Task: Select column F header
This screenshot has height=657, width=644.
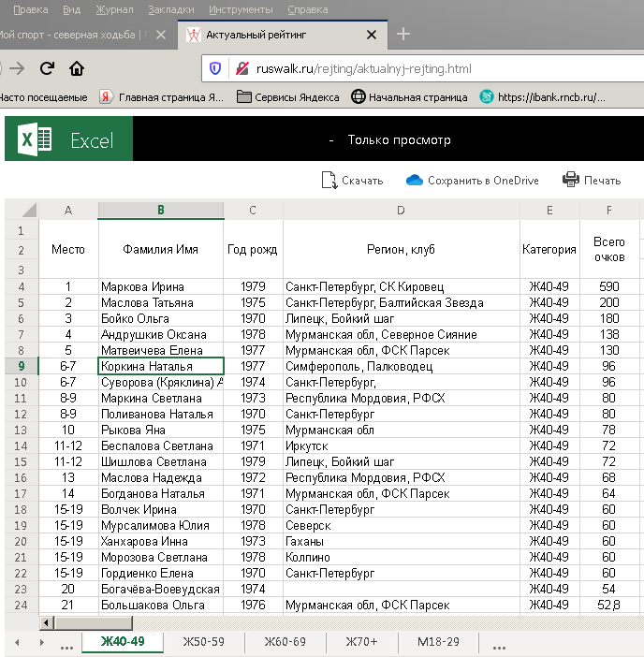Action: click(608, 210)
